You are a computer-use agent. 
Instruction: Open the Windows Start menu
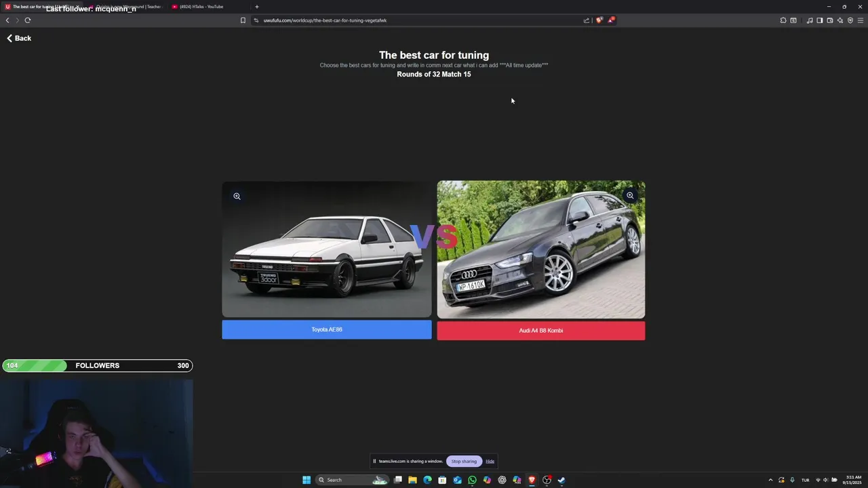[307, 480]
